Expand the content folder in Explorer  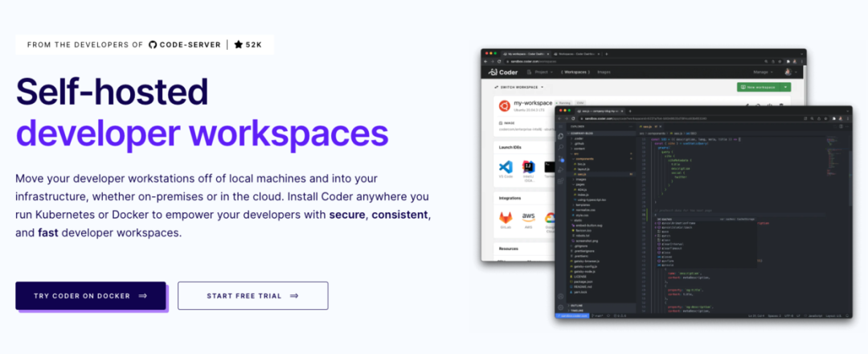click(600, 149)
